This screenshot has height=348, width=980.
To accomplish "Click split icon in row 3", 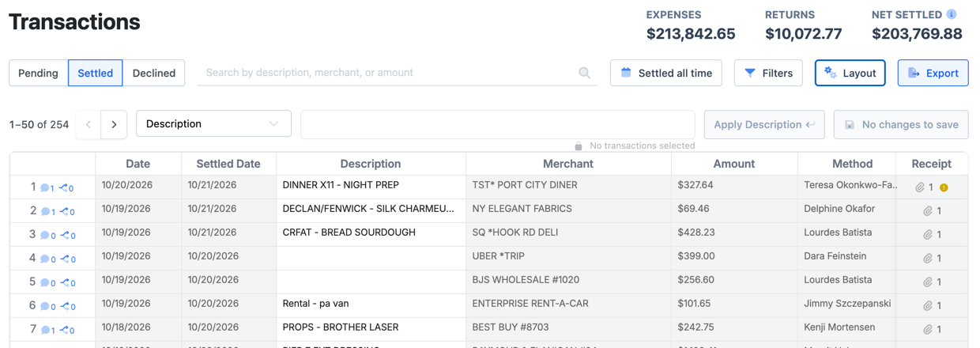I will coord(64,236).
